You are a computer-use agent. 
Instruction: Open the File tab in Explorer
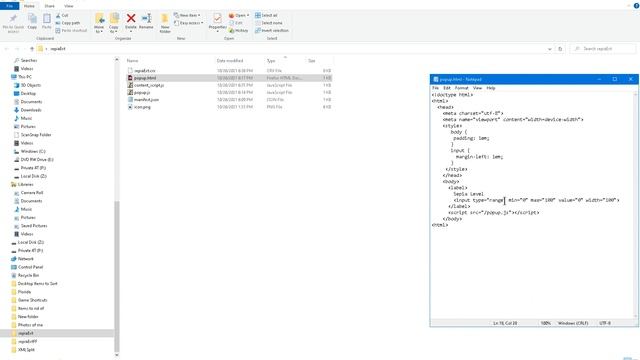9,6
